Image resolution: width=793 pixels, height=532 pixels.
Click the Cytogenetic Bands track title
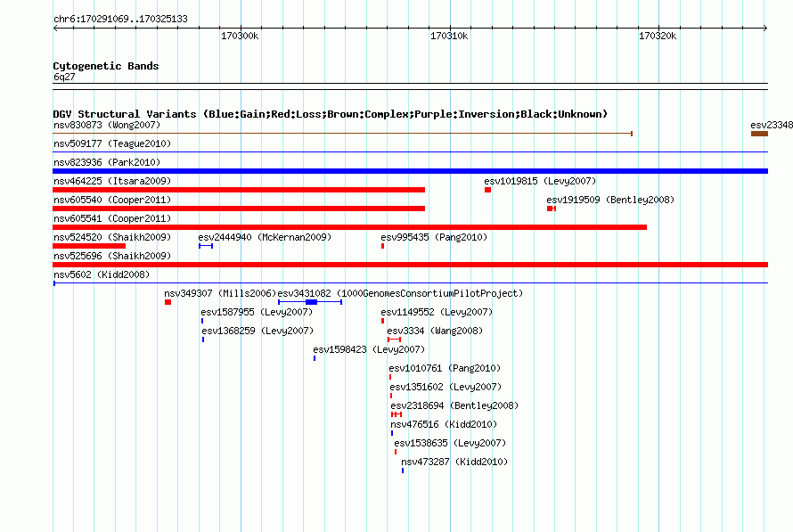pos(106,66)
